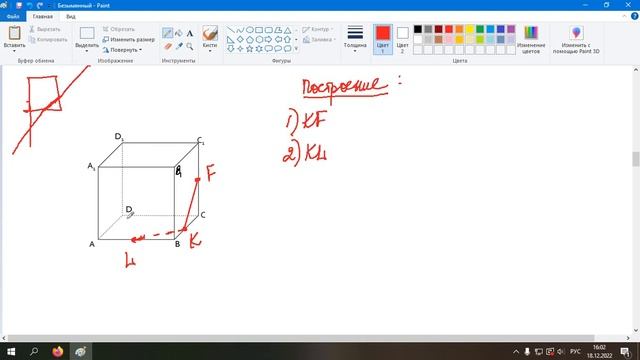Open the notification center icon
The height and width of the screenshot is (360, 640).
pos(625,351)
